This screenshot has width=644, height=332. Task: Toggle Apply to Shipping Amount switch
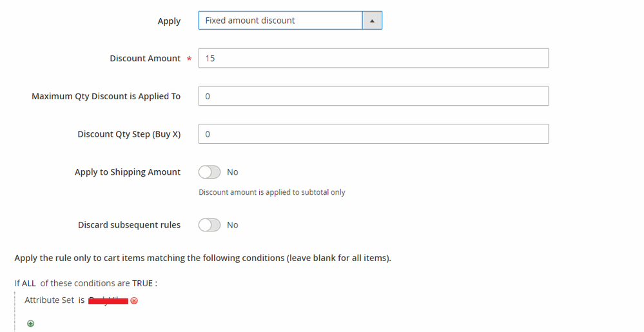pyautogui.click(x=210, y=172)
